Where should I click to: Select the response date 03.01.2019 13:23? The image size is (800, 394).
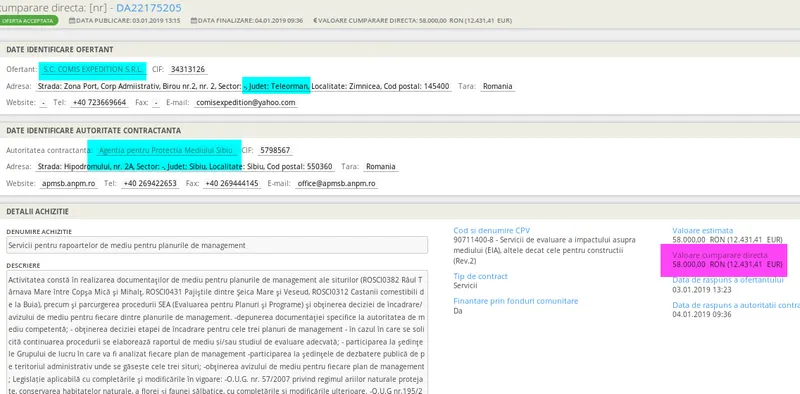click(702, 289)
